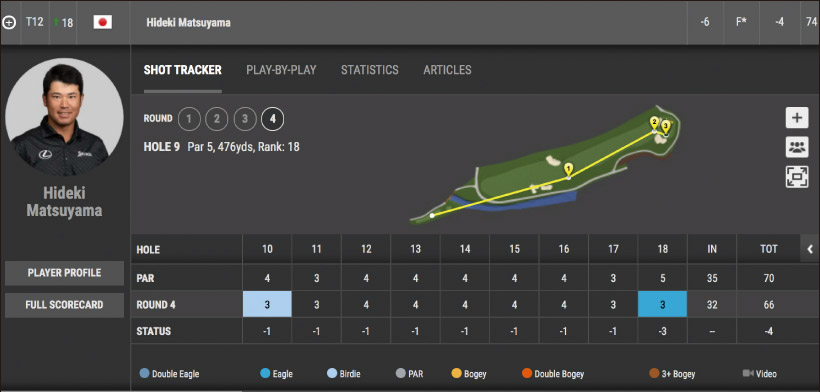Open the Articles tab
Screen dimensions: 820x392
[x=447, y=70]
